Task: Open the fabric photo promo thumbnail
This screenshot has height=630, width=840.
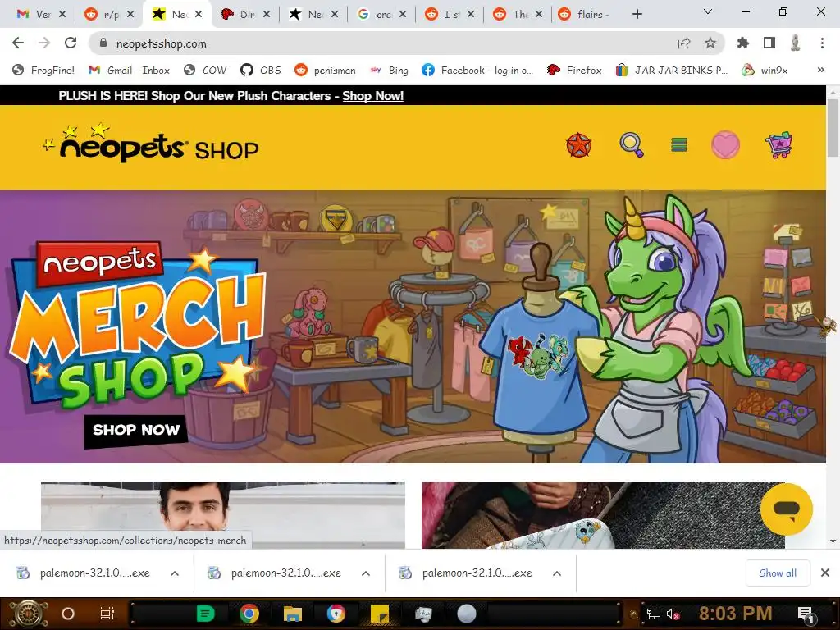Action: coord(603,515)
